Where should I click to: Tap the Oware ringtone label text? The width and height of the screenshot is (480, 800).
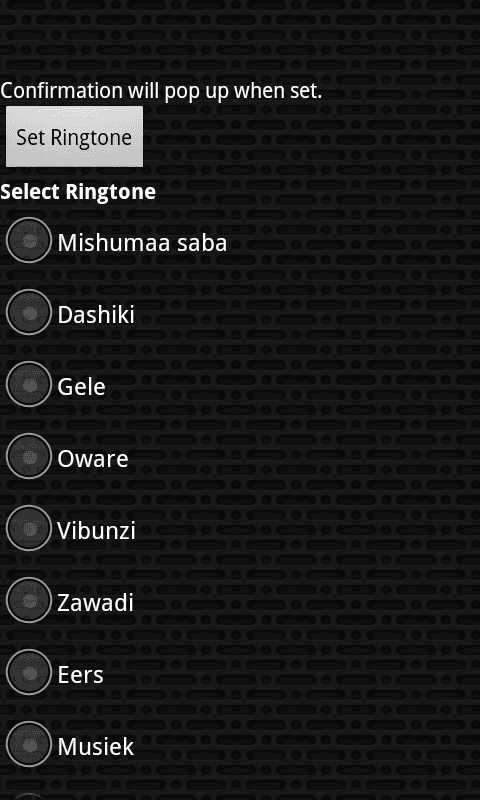tap(93, 459)
